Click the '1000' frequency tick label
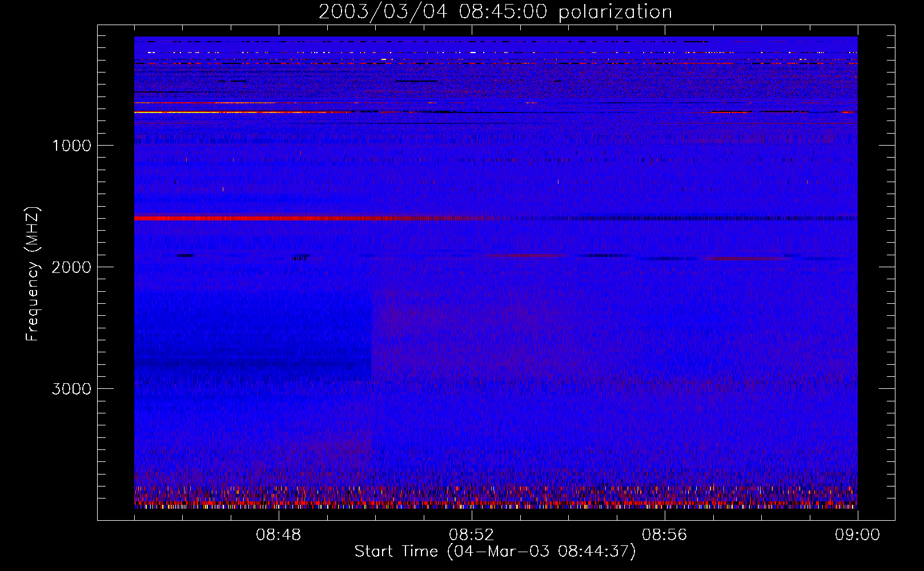This screenshot has width=924, height=571. 71,146
